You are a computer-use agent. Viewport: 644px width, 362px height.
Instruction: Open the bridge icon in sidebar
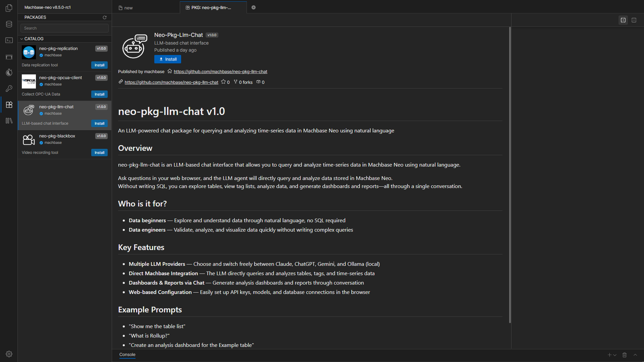[9, 57]
